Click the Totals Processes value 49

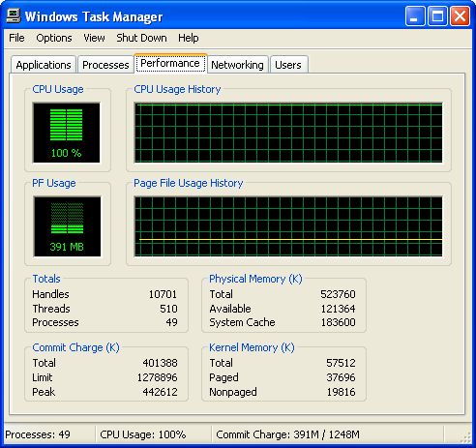171,322
